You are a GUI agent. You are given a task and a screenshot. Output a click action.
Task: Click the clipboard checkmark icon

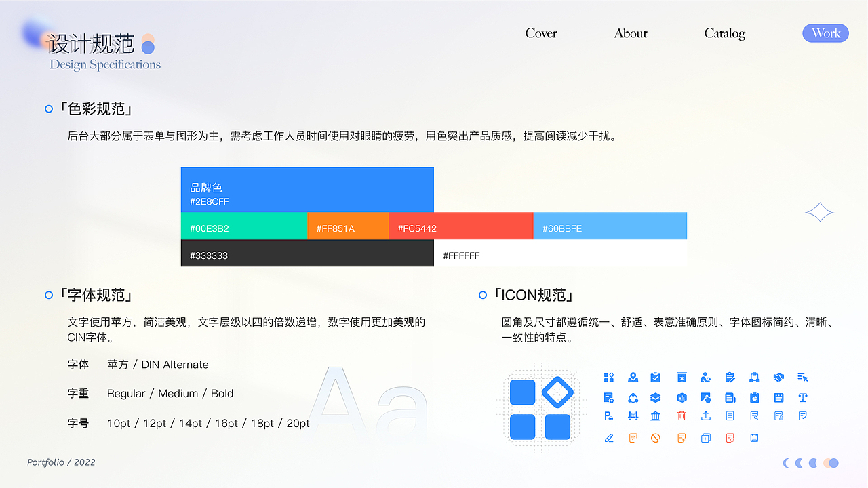pos(655,378)
